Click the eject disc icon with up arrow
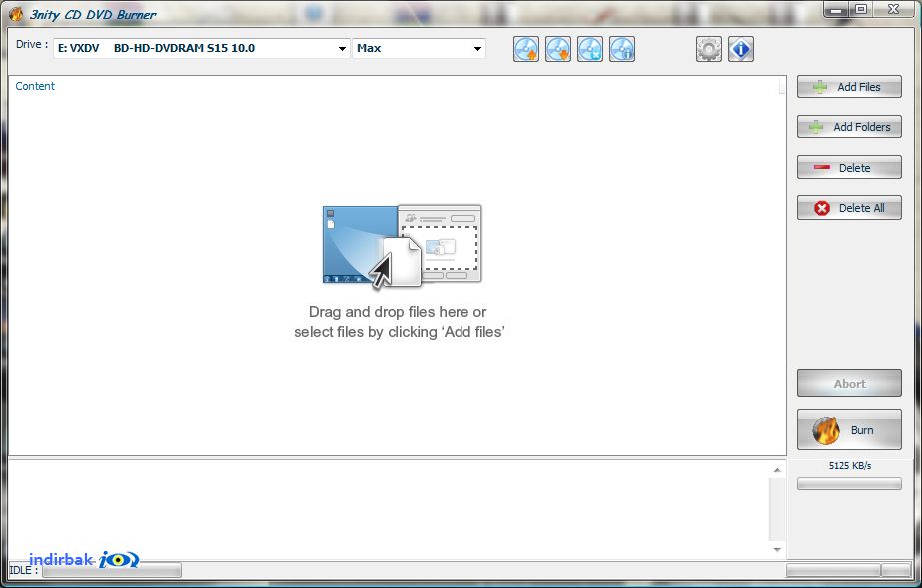The width and height of the screenshot is (922, 588). tap(526, 49)
